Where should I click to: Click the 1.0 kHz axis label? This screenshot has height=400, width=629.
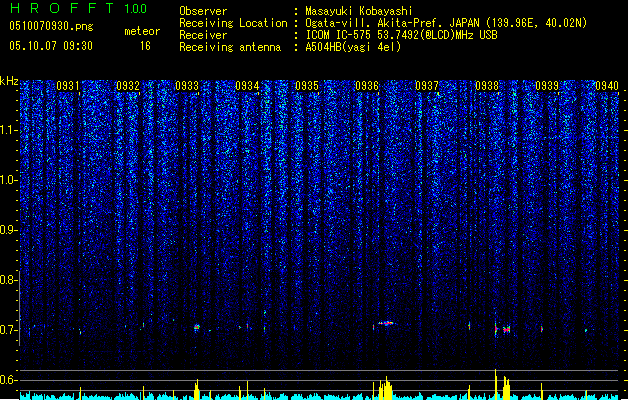tap(8, 180)
